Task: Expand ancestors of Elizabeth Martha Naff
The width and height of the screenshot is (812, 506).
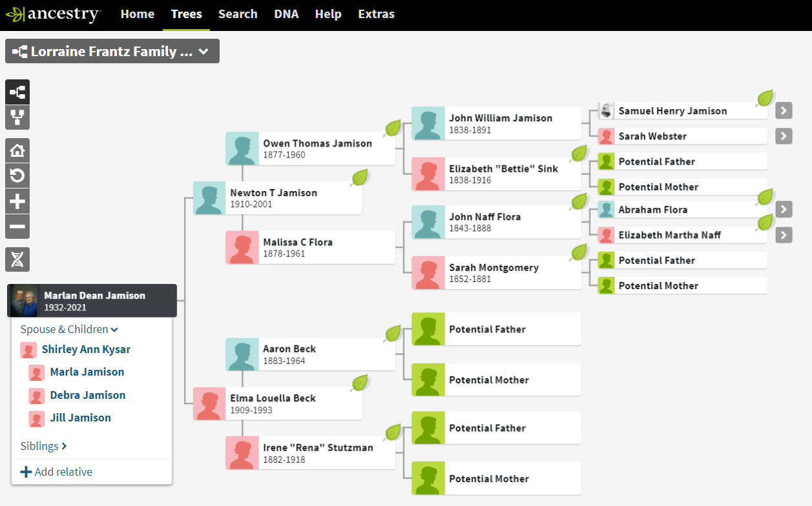Action: 784,235
